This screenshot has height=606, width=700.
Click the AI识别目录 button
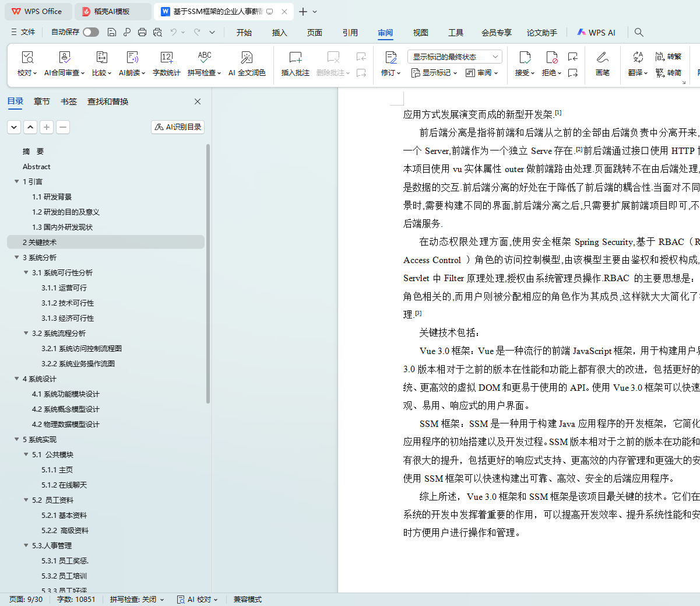178,127
